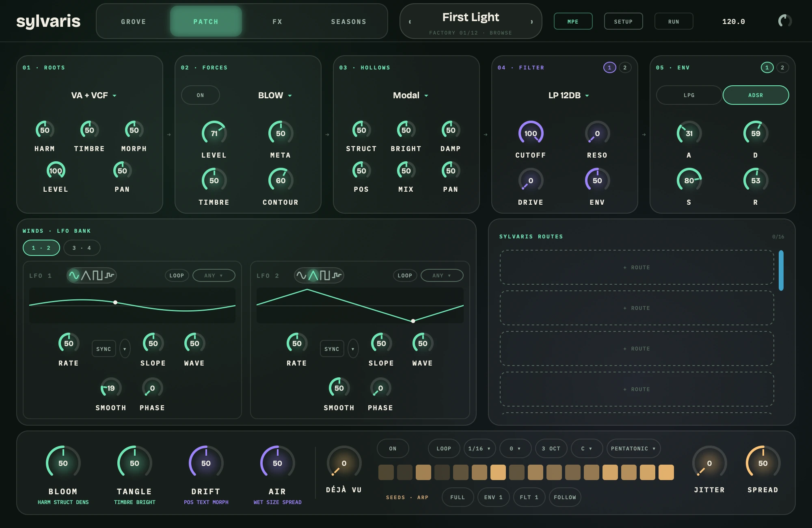This screenshot has width=812, height=528.
Task: Select envelope slot 2
Action: pos(782,67)
